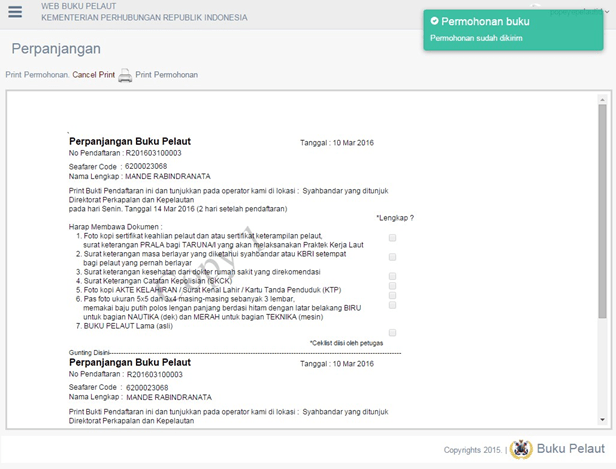Click the Buku Pelaut logo emblem
Image resolution: width=616 pixels, height=469 pixels.
521,449
